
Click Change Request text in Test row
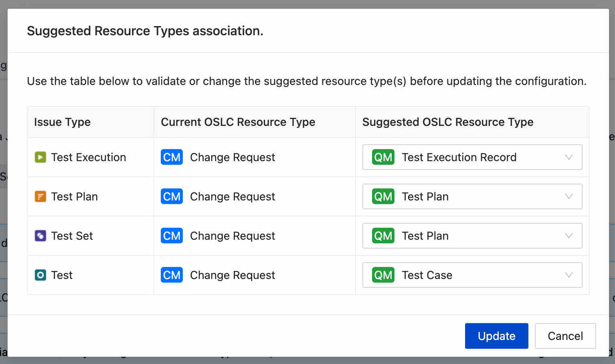232,275
